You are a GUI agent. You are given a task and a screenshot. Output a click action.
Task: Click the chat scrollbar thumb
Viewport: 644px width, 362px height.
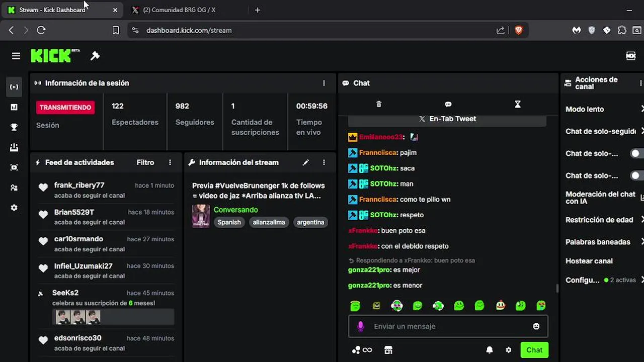(556, 289)
